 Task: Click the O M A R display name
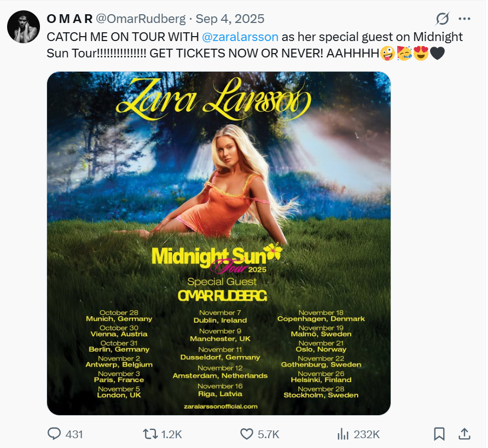click(69, 19)
